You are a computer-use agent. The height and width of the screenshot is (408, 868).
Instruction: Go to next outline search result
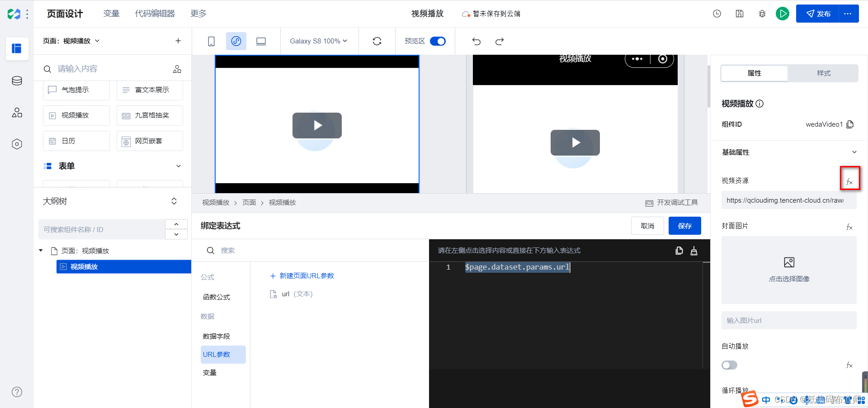coord(176,234)
